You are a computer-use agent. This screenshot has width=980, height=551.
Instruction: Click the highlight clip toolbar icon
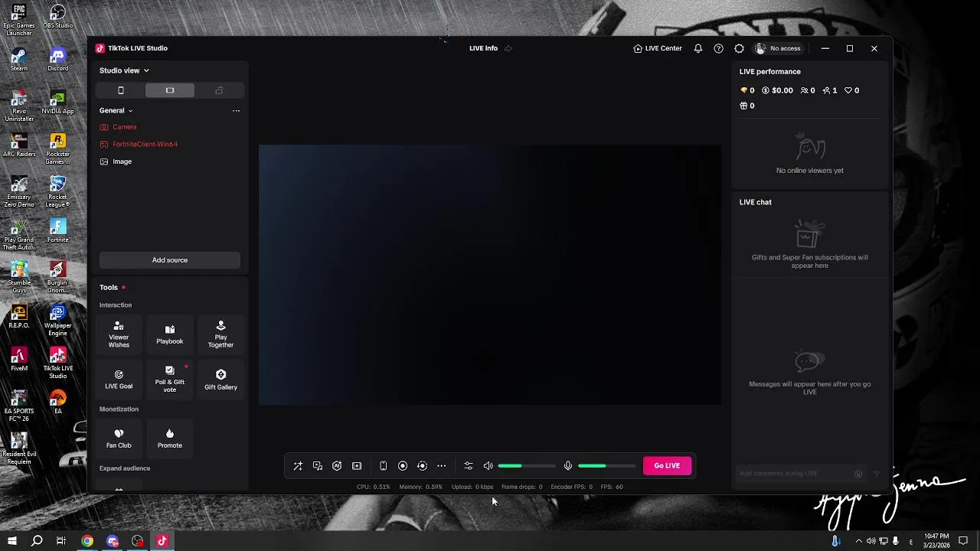pyautogui.click(x=357, y=466)
